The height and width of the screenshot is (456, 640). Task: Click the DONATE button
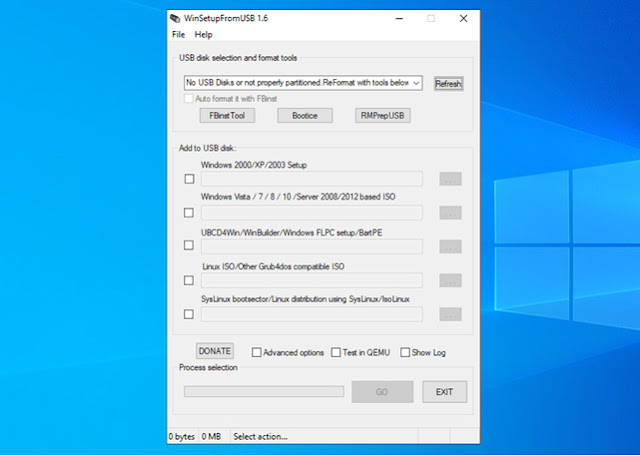215,351
